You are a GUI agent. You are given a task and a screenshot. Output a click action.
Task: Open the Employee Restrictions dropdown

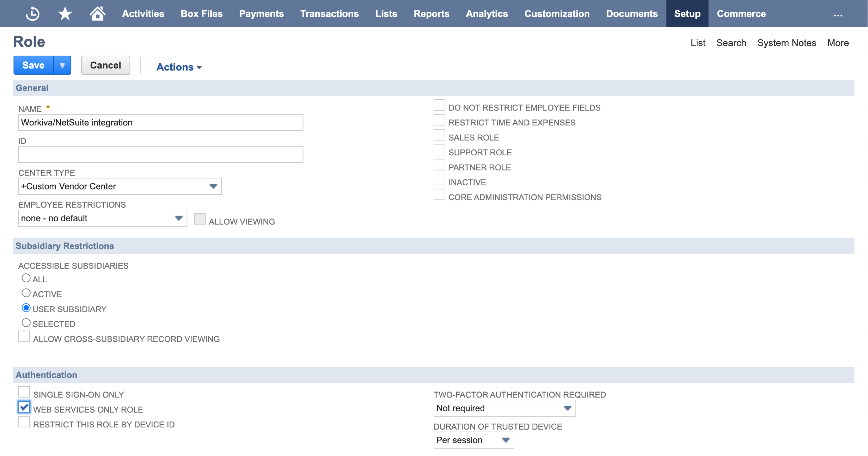(179, 218)
